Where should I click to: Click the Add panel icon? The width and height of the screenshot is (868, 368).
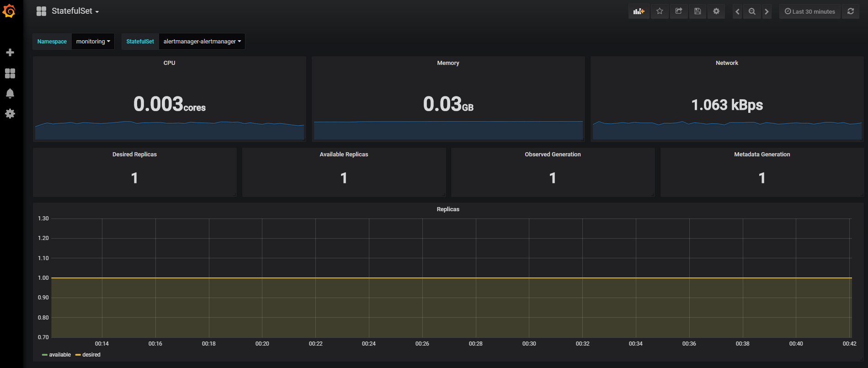639,11
